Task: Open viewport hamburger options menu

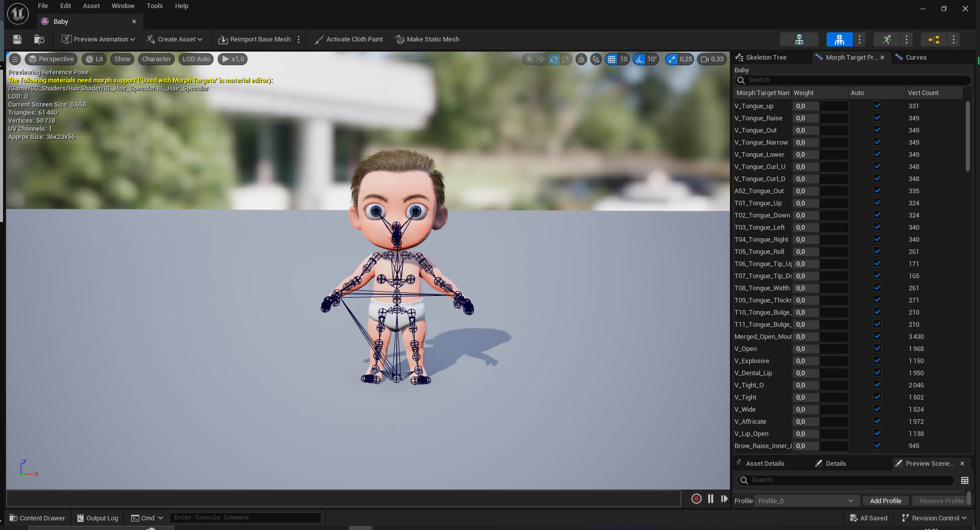Action: [15, 59]
